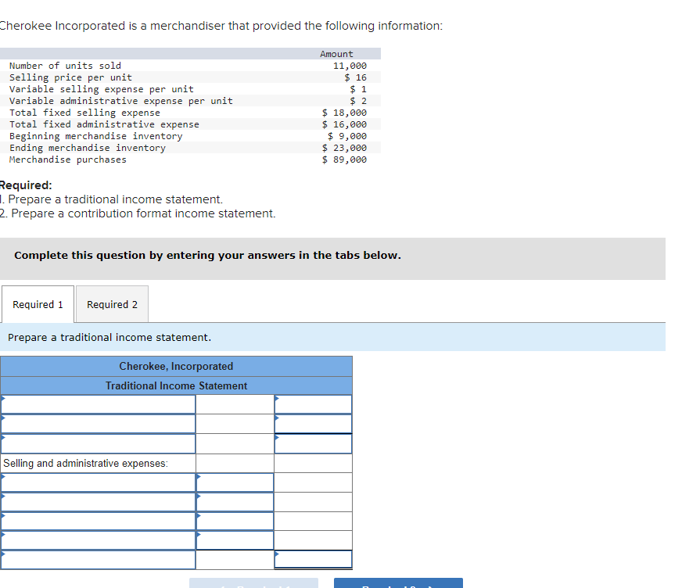Image resolution: width=700 pixels, height=588 pixels.
Task: Click the 'Ending merchandise inventory' row
Action: 190,148
